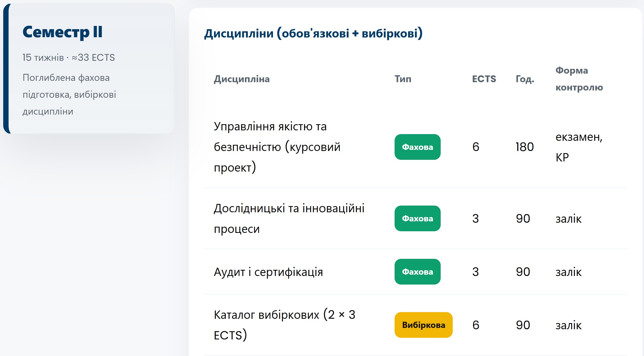Click the Дисципліни (обов'язкові + вибіркові) heading
This screenshot has height=356, width=644.
click(313, 33)
